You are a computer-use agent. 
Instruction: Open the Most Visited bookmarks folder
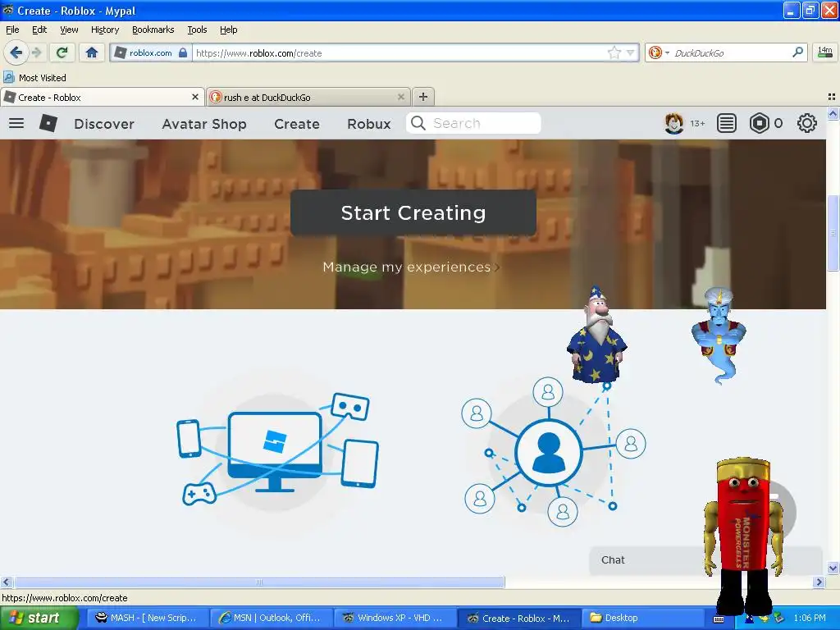(x=35, y=78)
